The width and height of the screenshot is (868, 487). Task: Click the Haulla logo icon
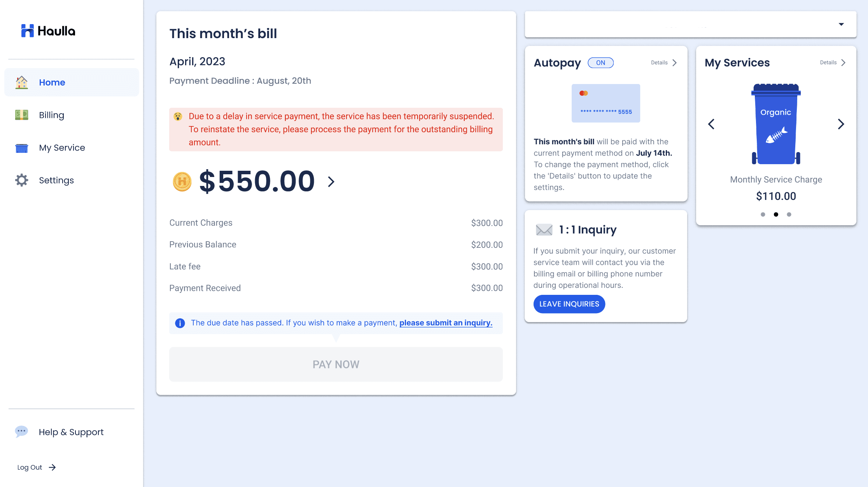28,31
